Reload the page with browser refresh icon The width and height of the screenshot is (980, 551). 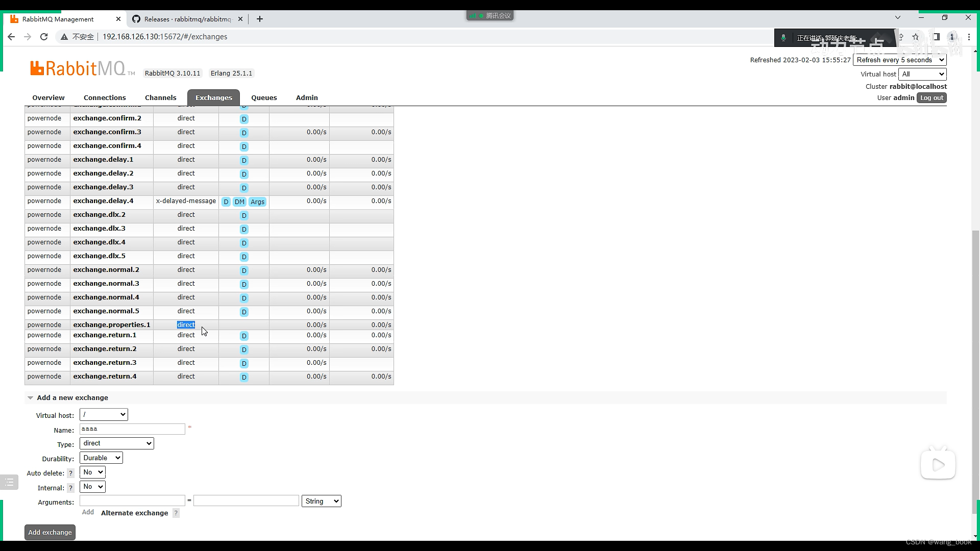(44, 37)
